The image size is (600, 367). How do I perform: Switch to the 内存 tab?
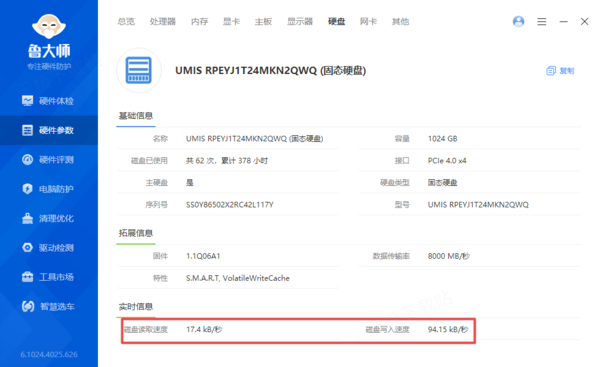pyautogui.click(x=199, y=21)
